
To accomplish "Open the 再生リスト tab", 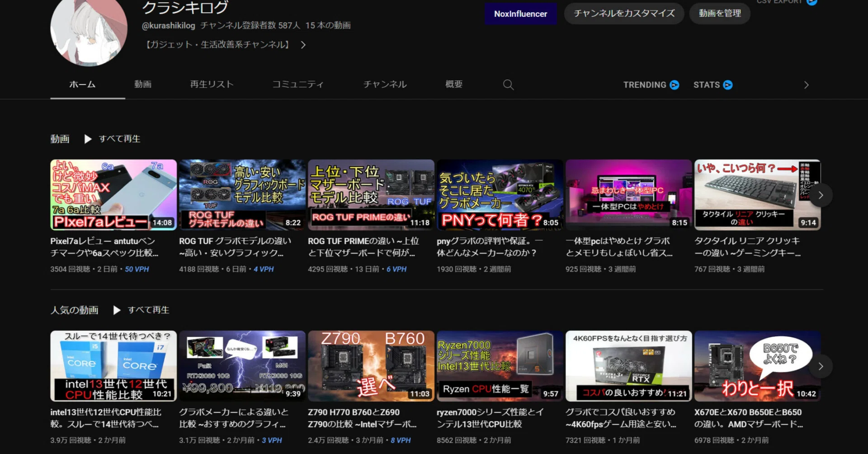I will [x=212, y=84].
